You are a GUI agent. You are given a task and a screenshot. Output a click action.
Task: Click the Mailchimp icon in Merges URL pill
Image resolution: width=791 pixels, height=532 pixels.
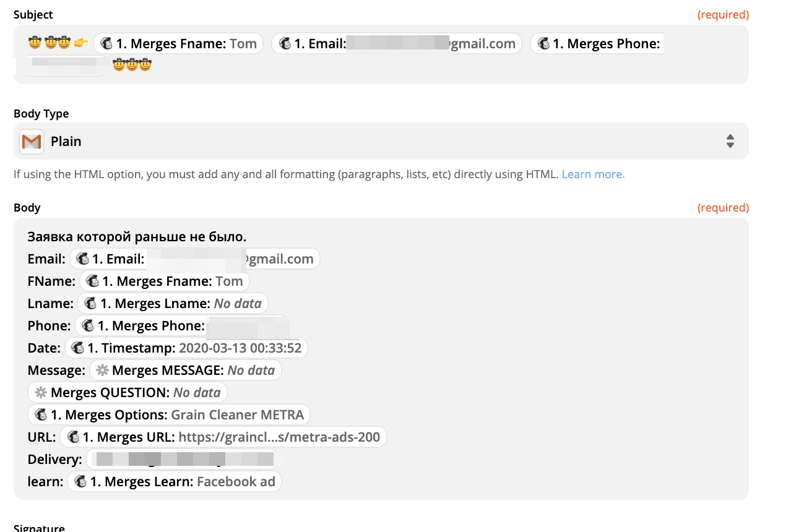click(73, 437)
